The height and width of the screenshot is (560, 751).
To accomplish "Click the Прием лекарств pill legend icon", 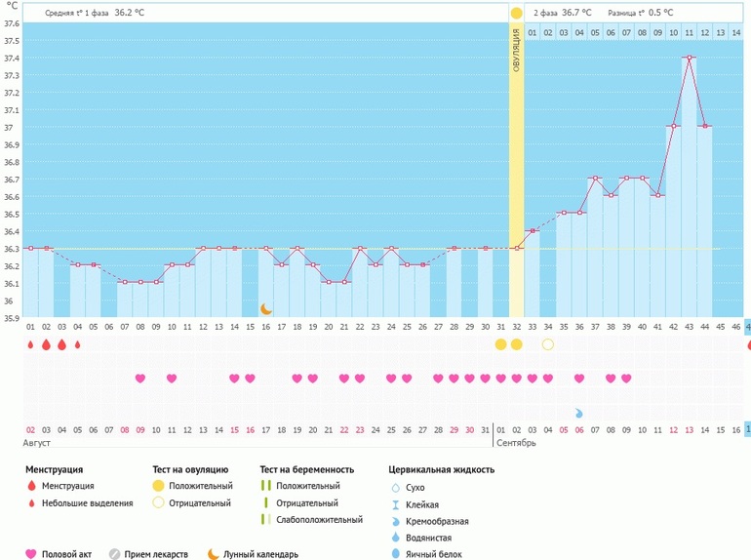I will (114, 553).
